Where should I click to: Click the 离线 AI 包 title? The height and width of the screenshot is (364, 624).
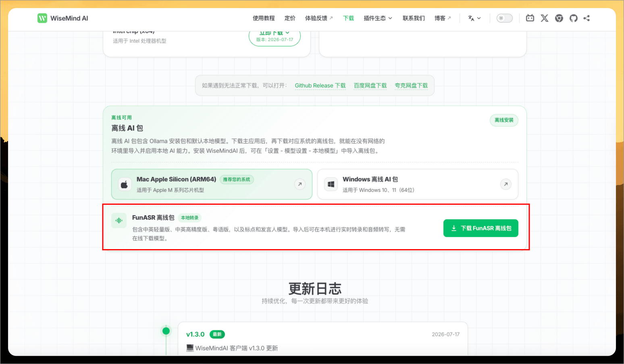127,128
